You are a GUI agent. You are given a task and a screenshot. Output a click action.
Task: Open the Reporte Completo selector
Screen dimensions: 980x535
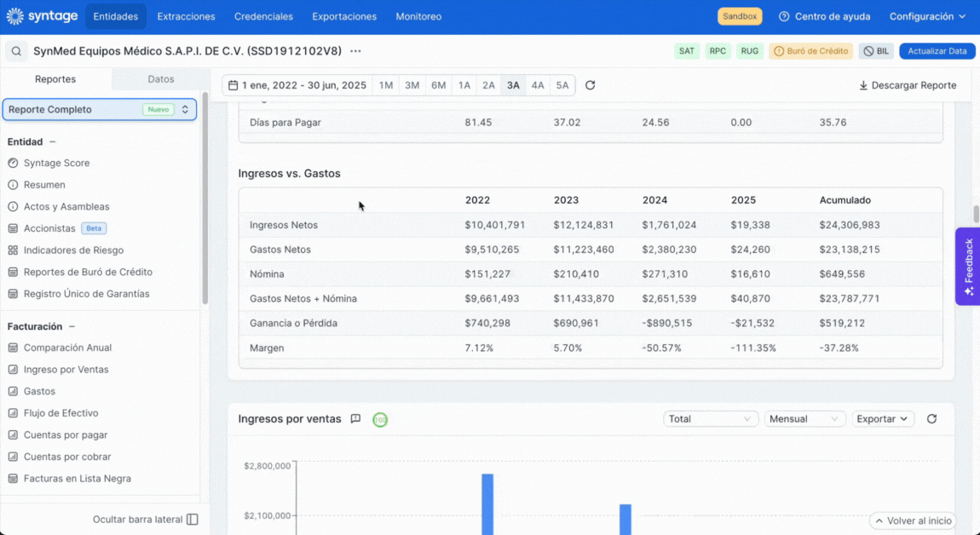tap(100, 109)
